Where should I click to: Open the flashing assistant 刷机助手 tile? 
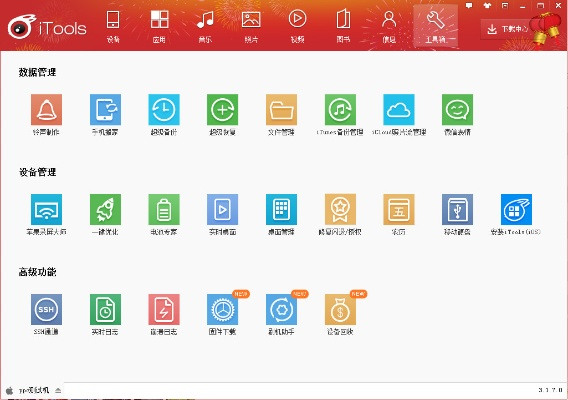click(281, 309)
